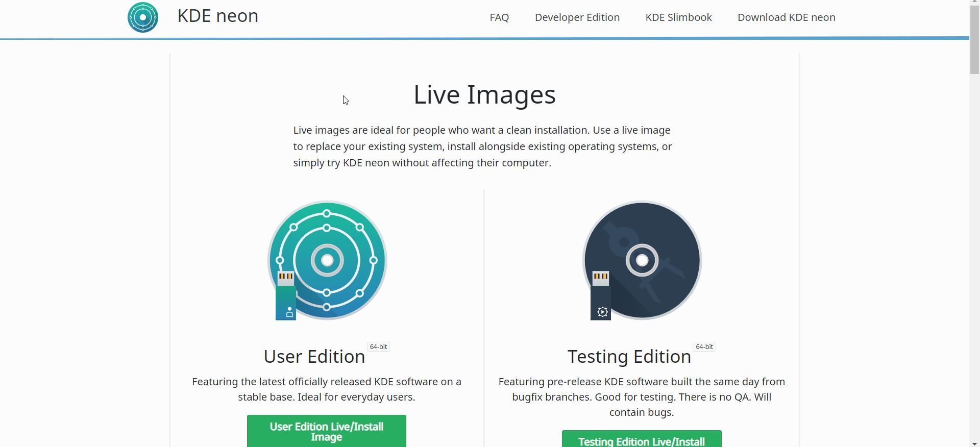
Task: Click the 64-bit badge beside Testing Edition
Action: tap(704, 347)
